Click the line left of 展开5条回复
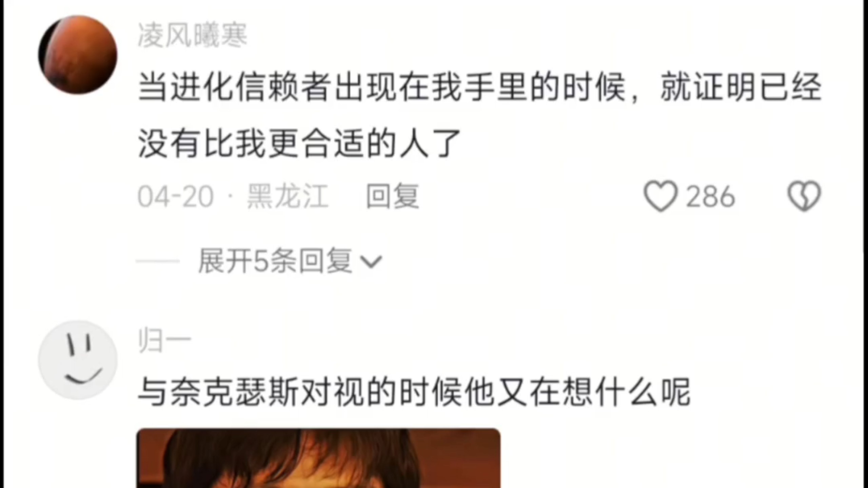Screen dimensions: 868x488 (158, 261)
